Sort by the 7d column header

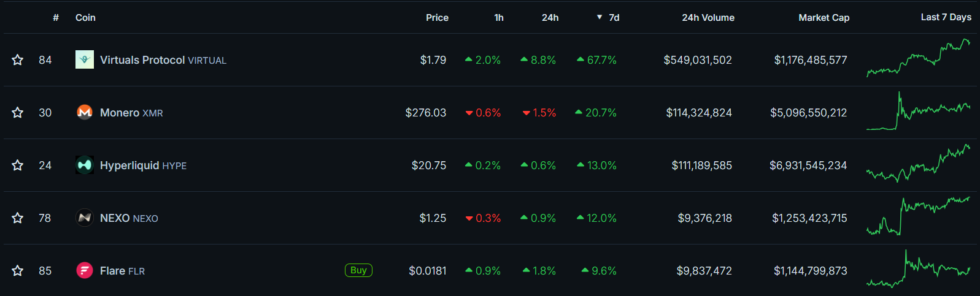click(x=613, y=18)
